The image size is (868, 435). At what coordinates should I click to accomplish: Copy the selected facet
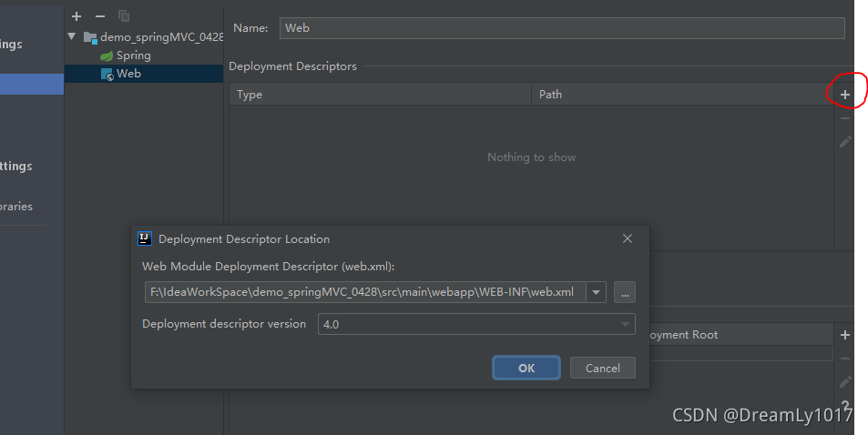(x=124, y=16)
